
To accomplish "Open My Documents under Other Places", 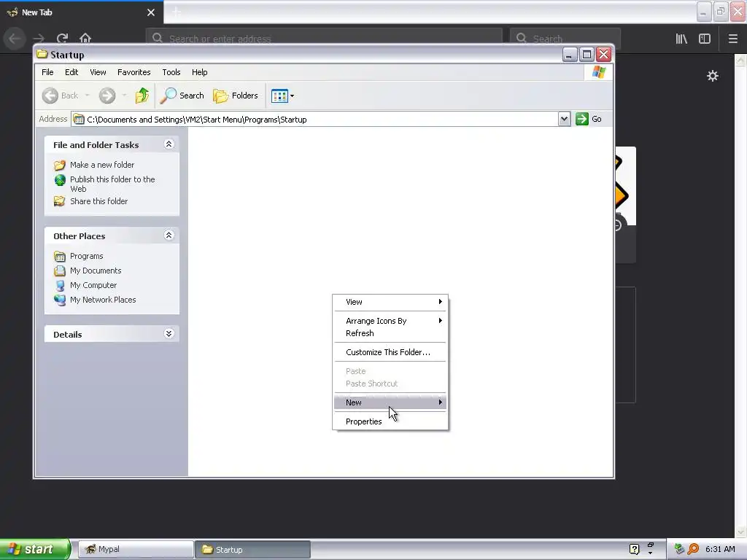I will click(x=96, y=271).
